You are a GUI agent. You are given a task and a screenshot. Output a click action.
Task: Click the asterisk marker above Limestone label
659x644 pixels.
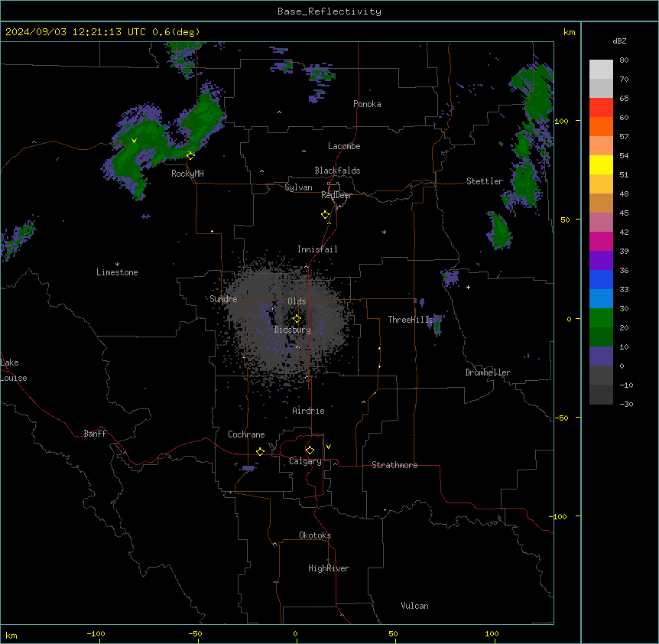point(117,265)
